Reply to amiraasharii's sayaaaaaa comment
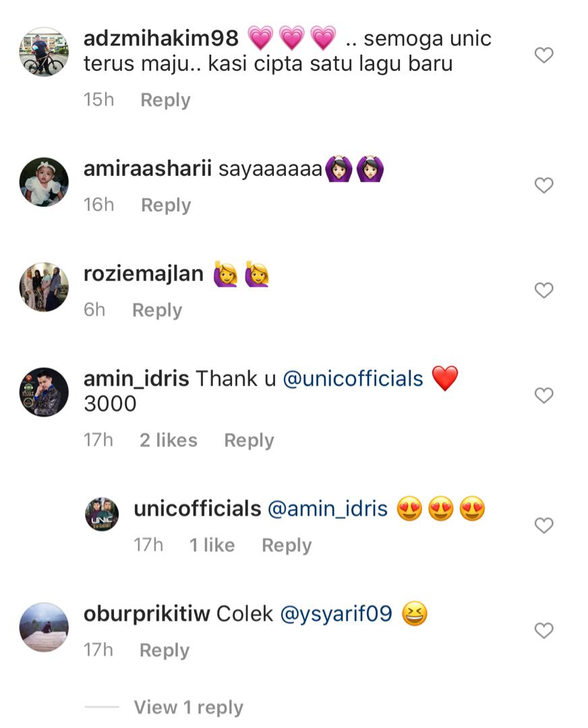This screenshot has height=728, width=588. (166, 205)
